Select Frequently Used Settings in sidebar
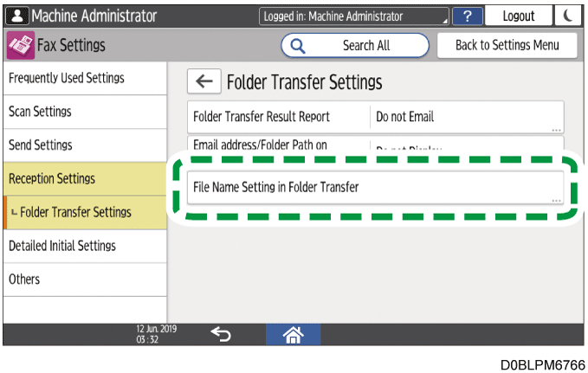Image resolution: width=588 pixels, height=373 pixels. point(84,78)
